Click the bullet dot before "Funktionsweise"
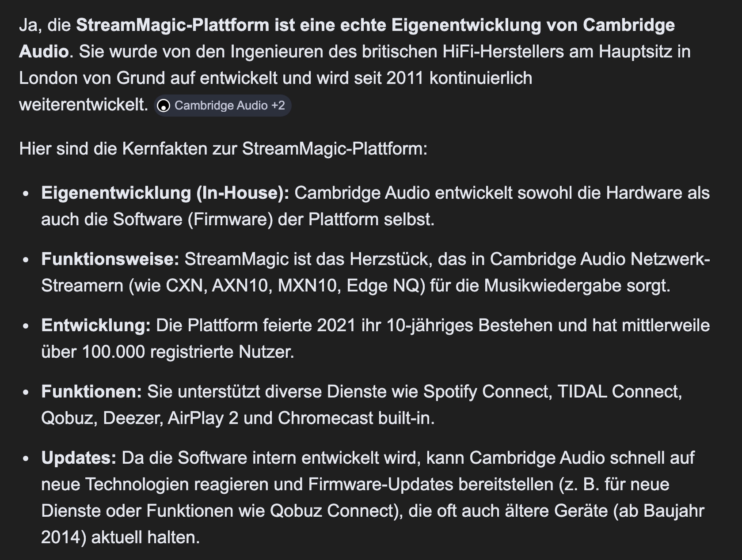The height and width of the screenshot is (560, 742). tap(26, 260)
